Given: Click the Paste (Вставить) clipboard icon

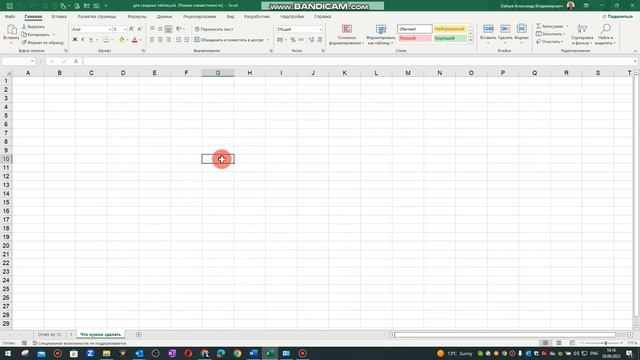Looking at the screenshot, I should pos(11,29).
